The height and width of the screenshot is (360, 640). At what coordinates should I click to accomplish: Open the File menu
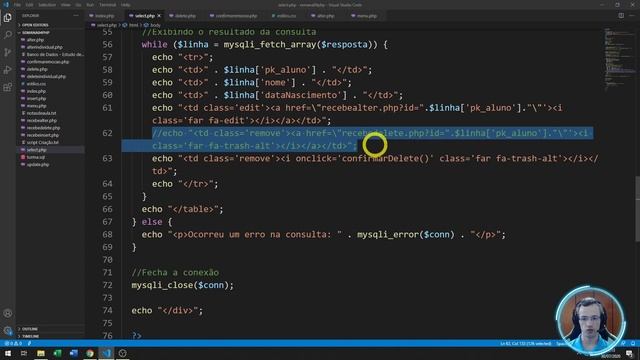point(17,5)
